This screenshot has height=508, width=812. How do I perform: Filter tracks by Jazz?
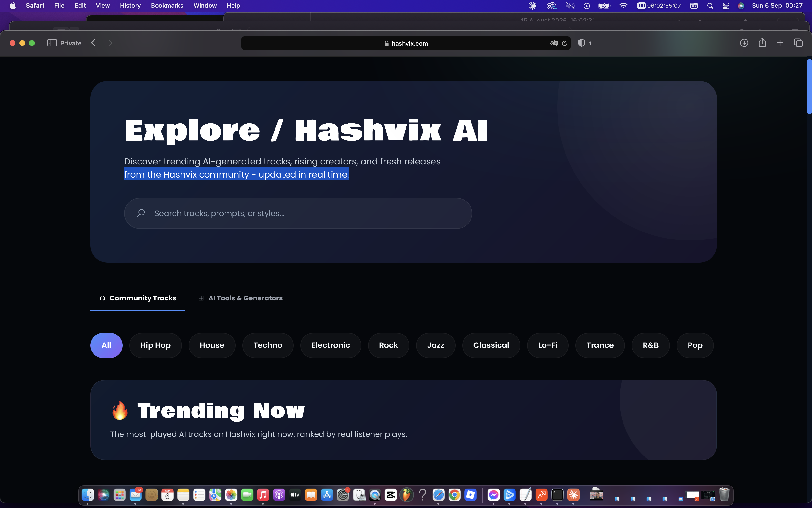[435, 345]
